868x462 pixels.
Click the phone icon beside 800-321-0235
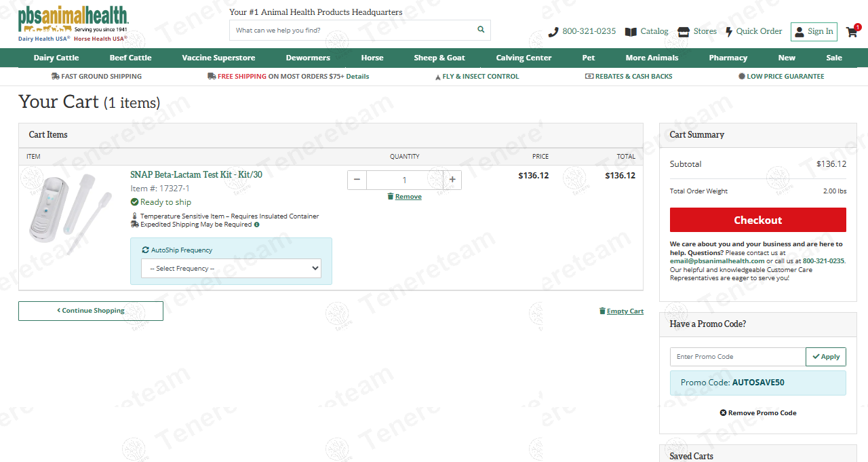[x=553, y=32]
